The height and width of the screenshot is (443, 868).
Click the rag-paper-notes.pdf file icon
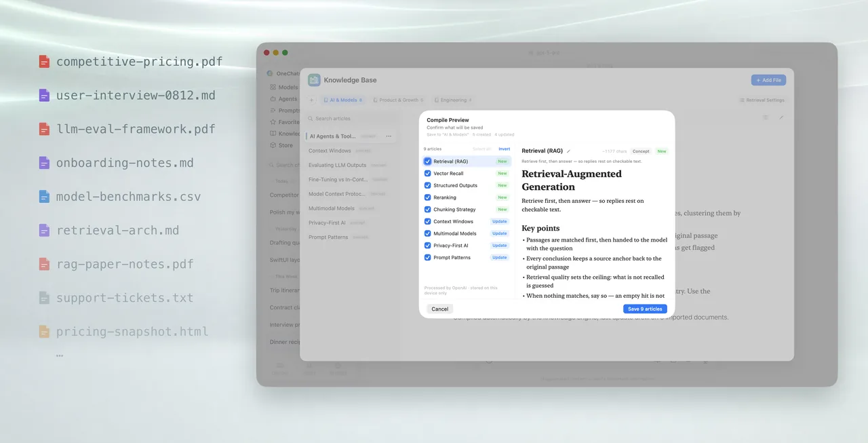(x=44, y=264)
